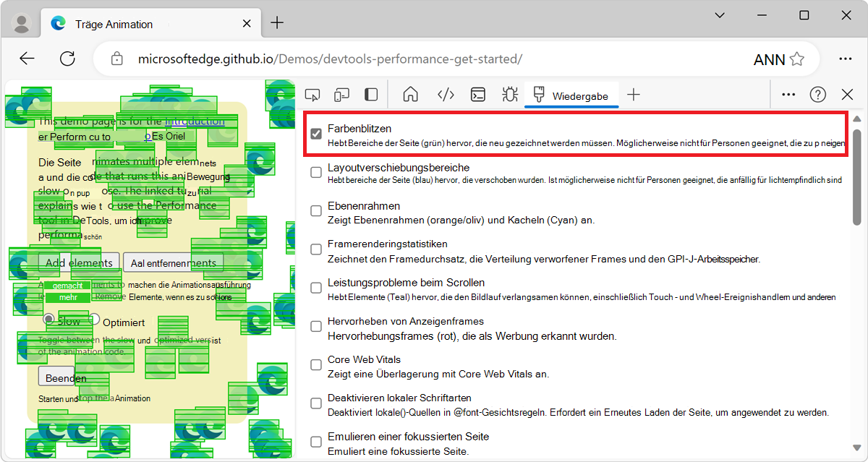Image resolution: width=868 pixels, height=462 pixels.
Task: Select the Optimiert radio button
Action: 94,320
